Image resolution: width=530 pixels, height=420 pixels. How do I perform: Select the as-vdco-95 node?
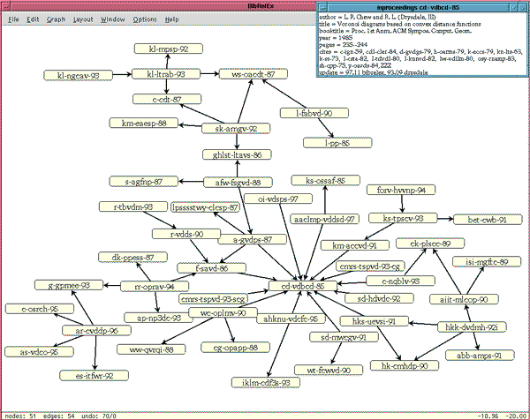point(39,352)
